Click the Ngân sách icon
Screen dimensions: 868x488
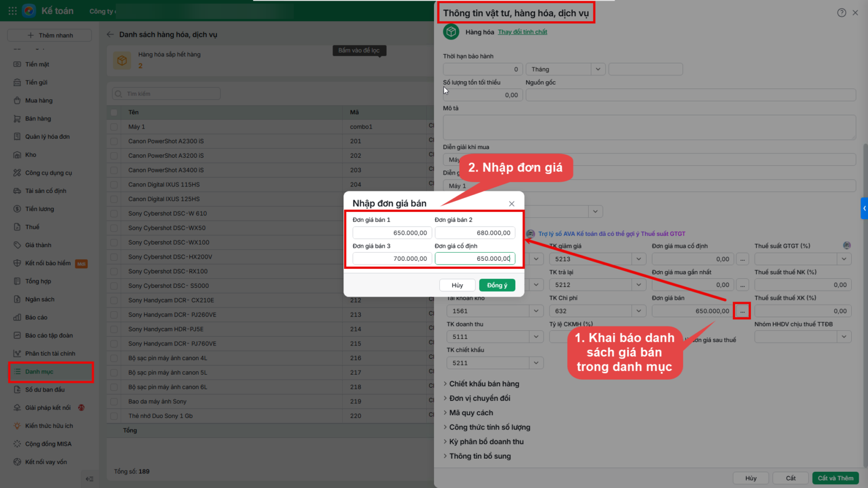17,299
